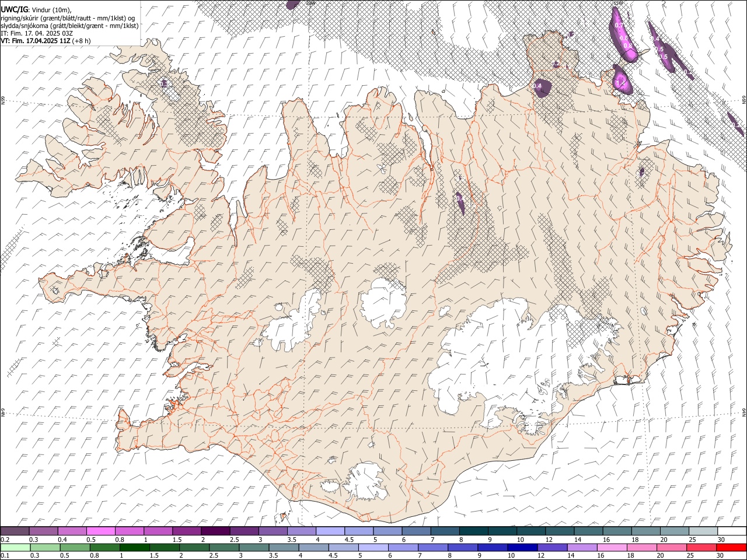
Task: Click the 'Vindur (10m)' legend text
Action: (x=50, y=9)
